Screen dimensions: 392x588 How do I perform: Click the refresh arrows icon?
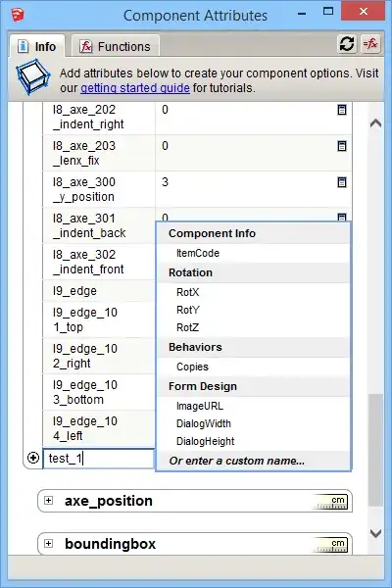(347, 44)
